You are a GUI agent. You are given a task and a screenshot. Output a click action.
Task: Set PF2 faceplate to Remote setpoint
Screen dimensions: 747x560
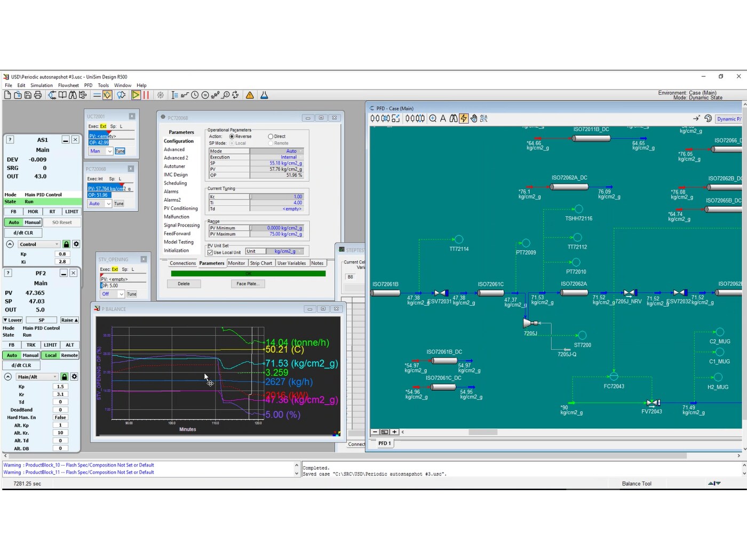(69, 355)
